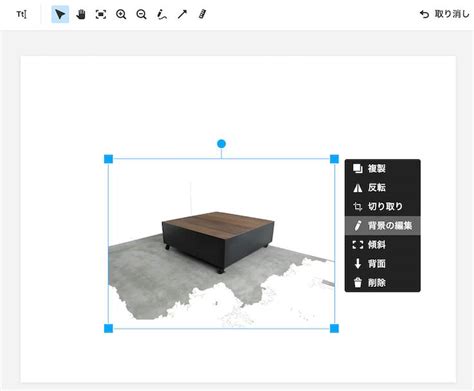
Task: Click the fit-to-screen frame icon
Action: (x=101, y=14)
